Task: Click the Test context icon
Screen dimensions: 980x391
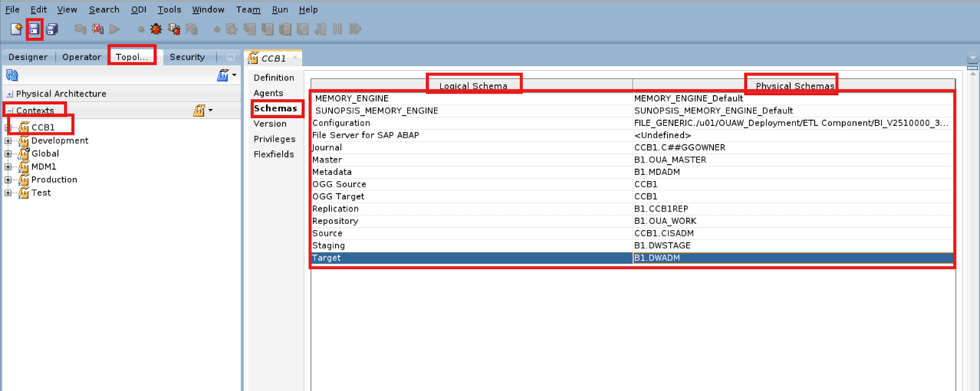Action: 23,193
